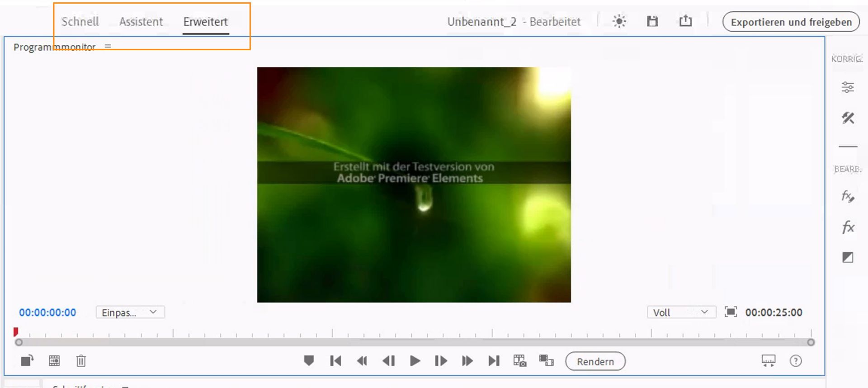This screenshot has height=388, width=868.
Task: Step forward one frame
Action: (441, 361)
